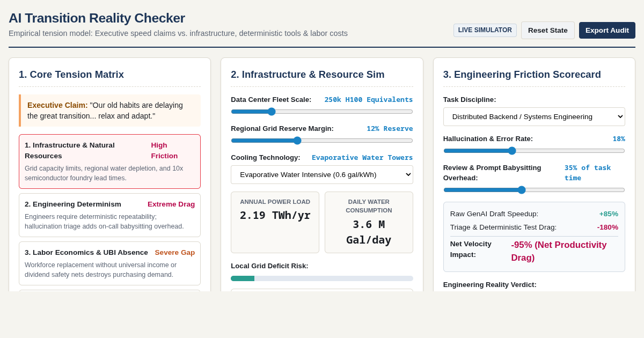Click the '12% Reserve' value
Viewport: 644px width, 338px height.
coord(390,128)
